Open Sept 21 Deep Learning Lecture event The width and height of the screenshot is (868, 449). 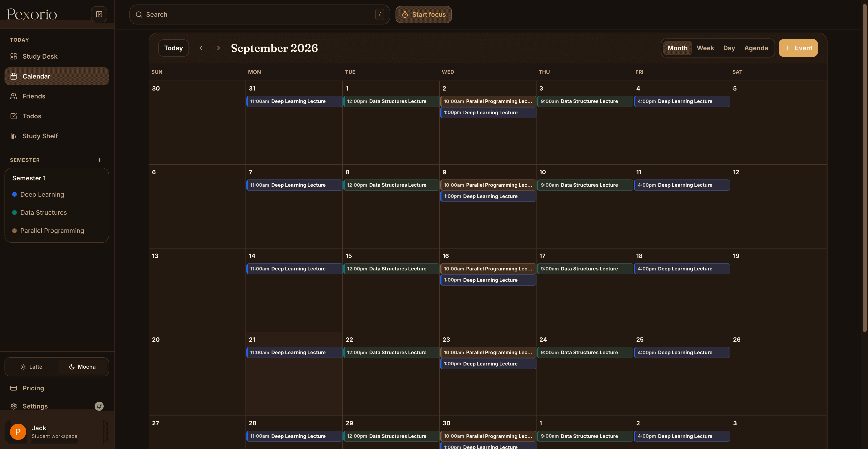294,353
